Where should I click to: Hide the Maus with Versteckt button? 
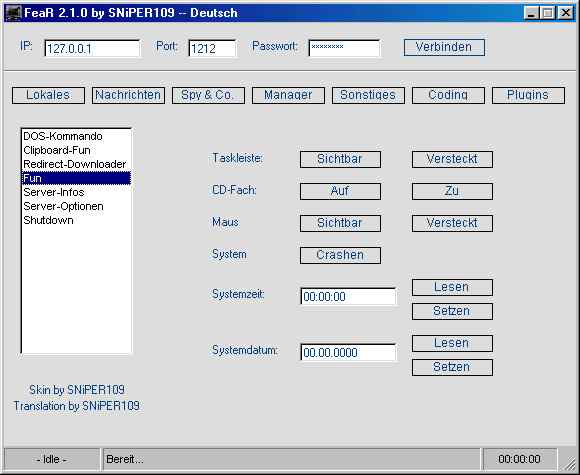tap(452, 223)
